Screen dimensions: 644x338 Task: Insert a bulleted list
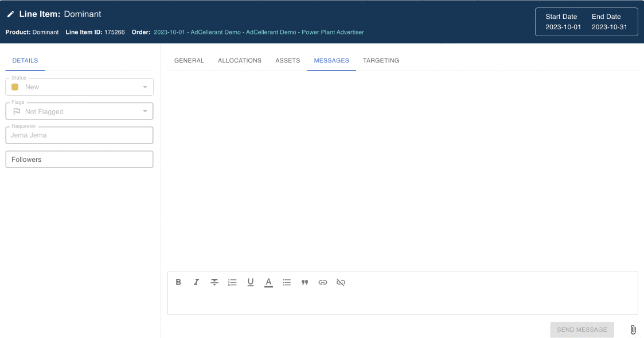click(287, 282)
